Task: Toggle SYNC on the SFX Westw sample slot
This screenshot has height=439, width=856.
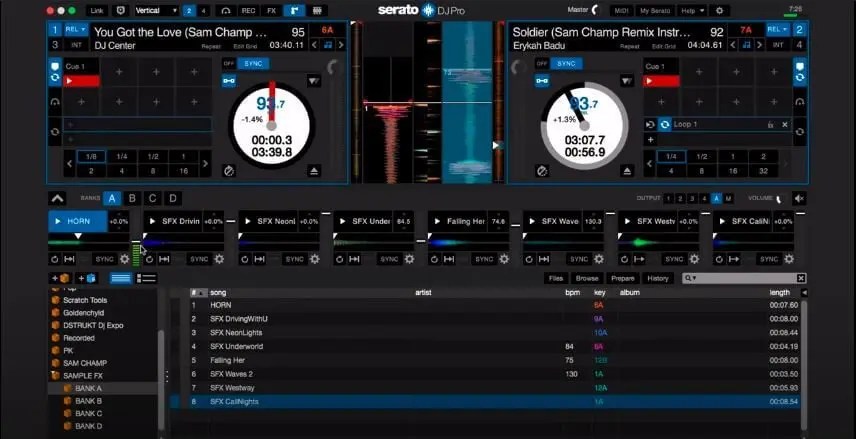Action: [x=674, y=259]
